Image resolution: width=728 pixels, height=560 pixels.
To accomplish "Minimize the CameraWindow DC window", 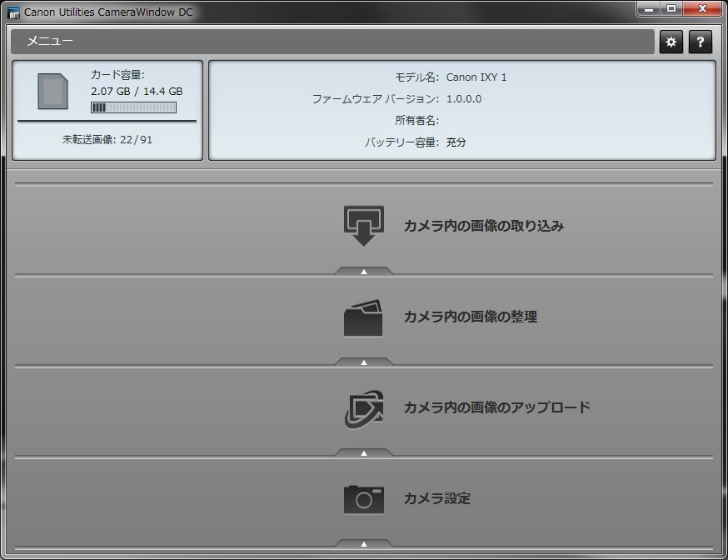I will point(649,9).
